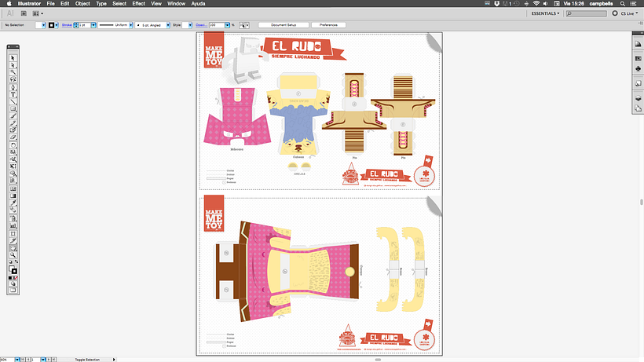Open the Window menu
This screenshot has width=644, height=362.
click(x=176, y=3)
